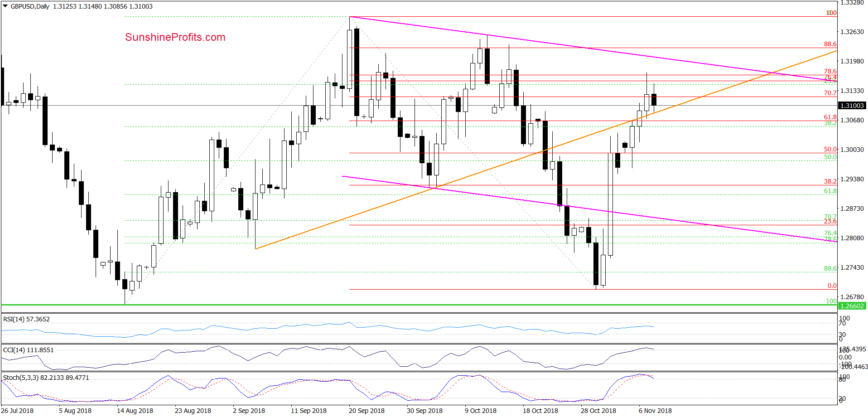
Task: Open the chart menu triangle beside GBPUSD,Daily
Action: (x=5, y=6)
